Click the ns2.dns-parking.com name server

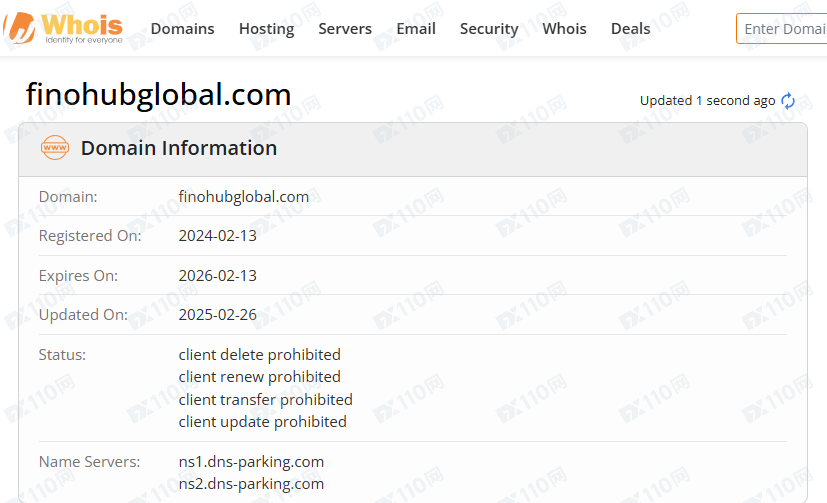[251, 484]
